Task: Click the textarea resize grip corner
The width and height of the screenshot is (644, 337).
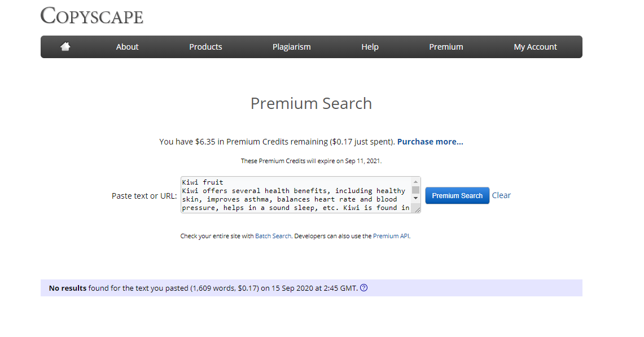Action: point(417,209)
